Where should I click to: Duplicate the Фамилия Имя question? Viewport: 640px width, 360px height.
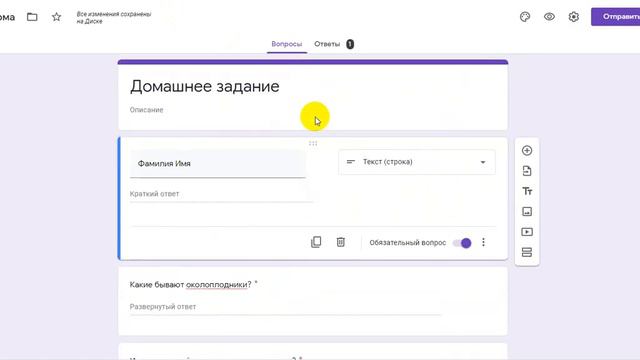coord(316,242)
